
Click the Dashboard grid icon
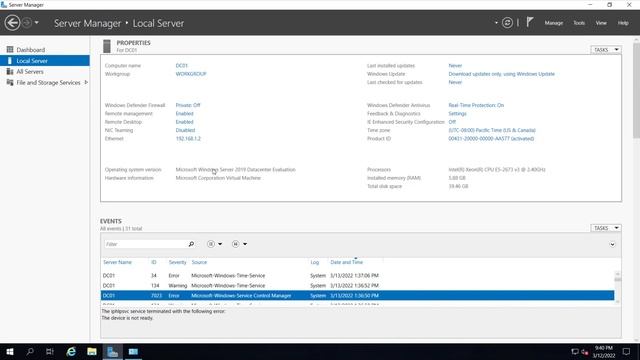click(x=10, y=49)
